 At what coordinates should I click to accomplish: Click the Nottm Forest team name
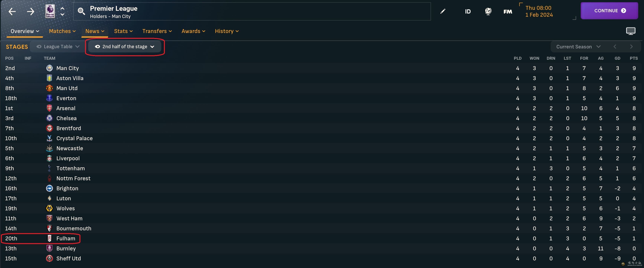coord(73,178)
